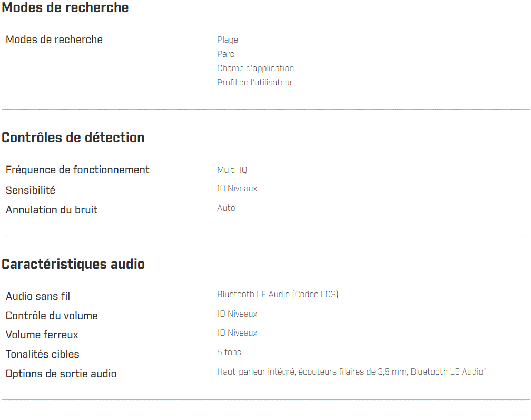Select the "Parc" search mode value
The height and width of the screenshot is (420, 531).
(x=225, y=54)
